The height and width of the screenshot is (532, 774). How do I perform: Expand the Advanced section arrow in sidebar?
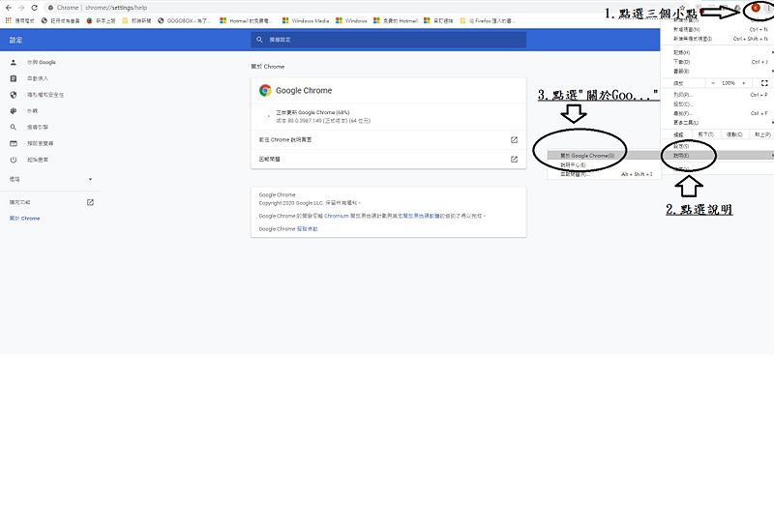pyautogui.click(x=90, y=179)
